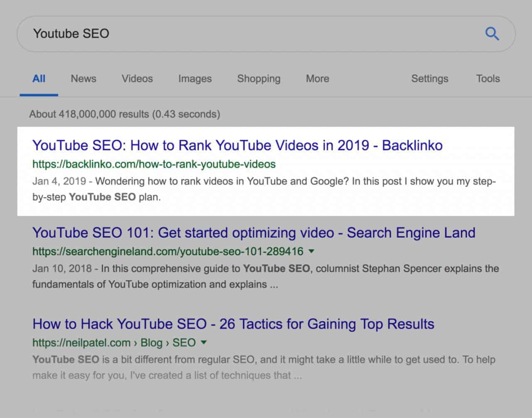Click the blue search magnifier icon
Image resolution: width=532 pixels, height=418 pixels.
click(x=492, y=34)
